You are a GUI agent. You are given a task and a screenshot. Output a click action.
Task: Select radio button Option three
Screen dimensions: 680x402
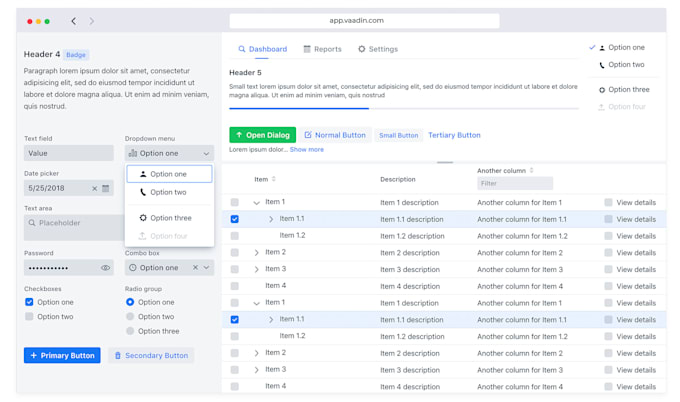pyautogui.click(x=130, y=331)
